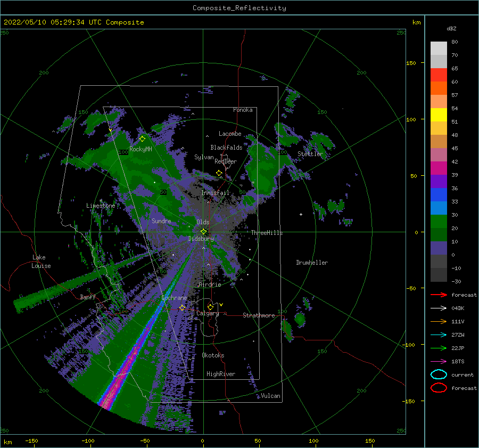Click the yellow diamond marker above RockyMH

pos(142,139)
